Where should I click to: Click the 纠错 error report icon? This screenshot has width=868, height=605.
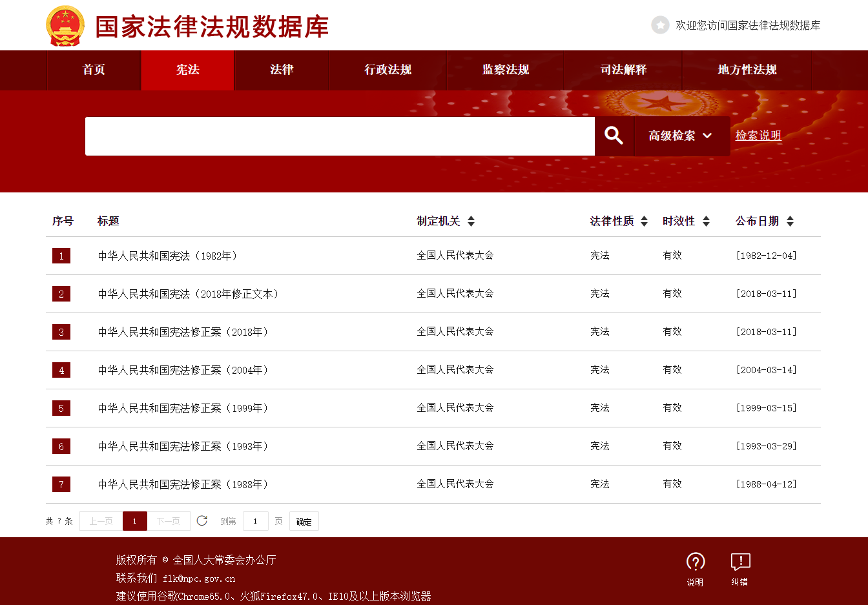[740, 562]
